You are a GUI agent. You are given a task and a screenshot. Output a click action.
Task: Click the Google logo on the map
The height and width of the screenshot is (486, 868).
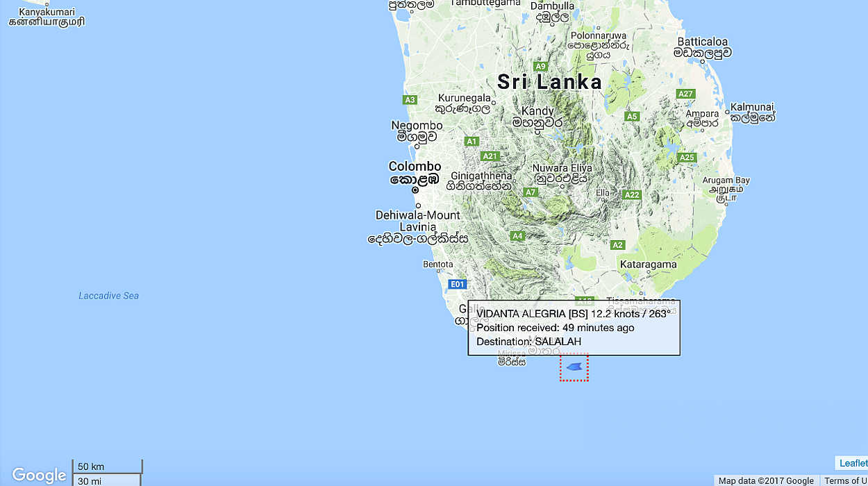[39, 475]
